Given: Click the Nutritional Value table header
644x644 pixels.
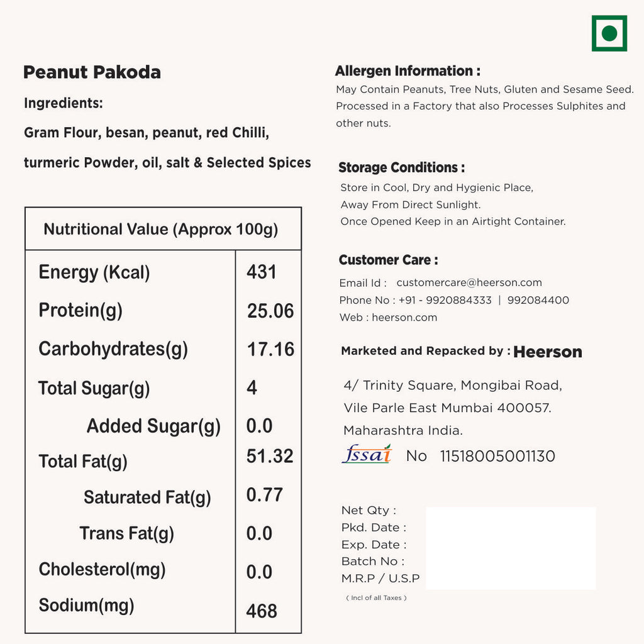Looking at the screenshot, I should (x=161, y=229).
